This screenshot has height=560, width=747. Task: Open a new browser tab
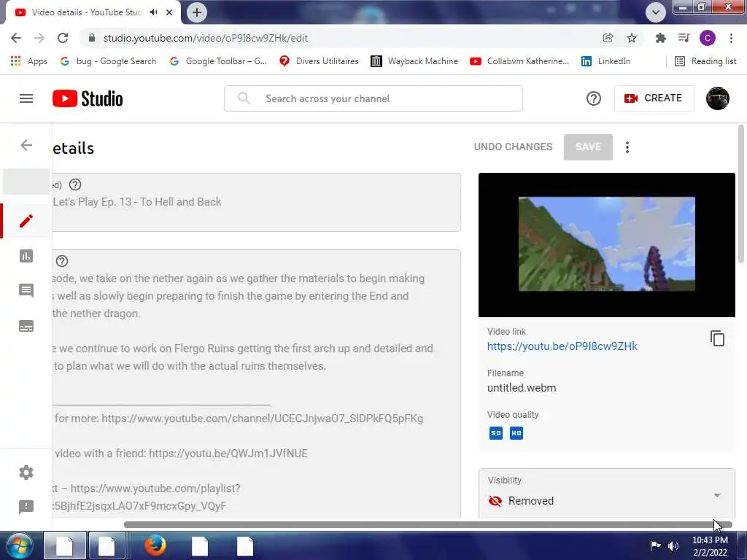(x=197, y=12)
